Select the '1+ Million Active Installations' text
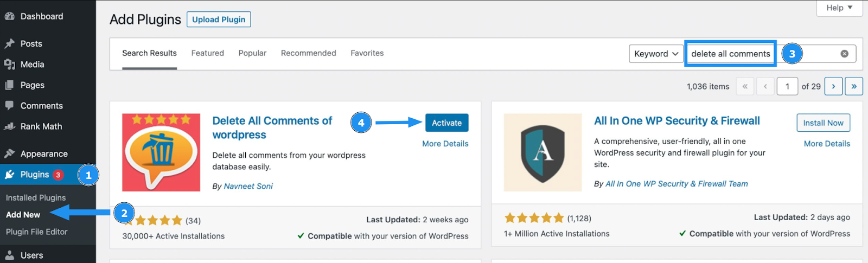 click(x=557, y=234)
